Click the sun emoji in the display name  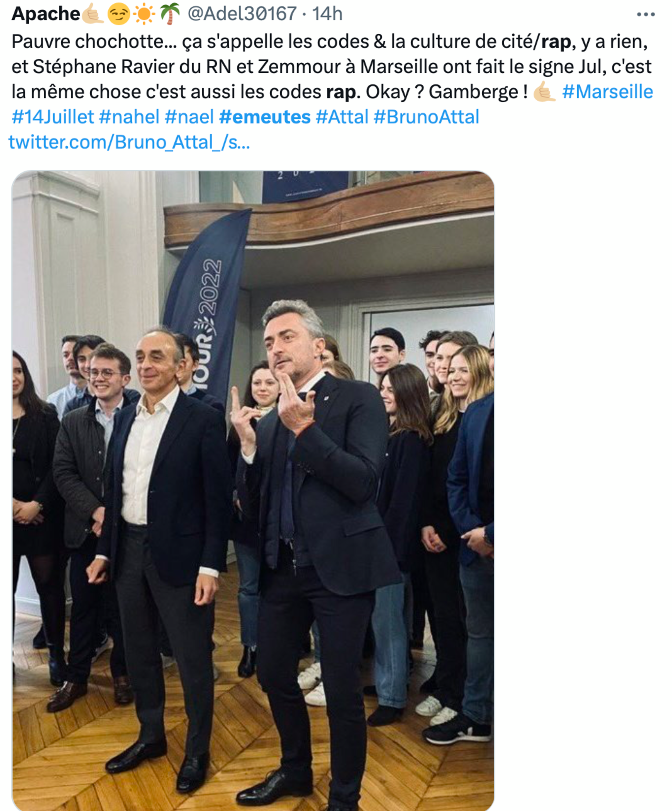[144, 14]
